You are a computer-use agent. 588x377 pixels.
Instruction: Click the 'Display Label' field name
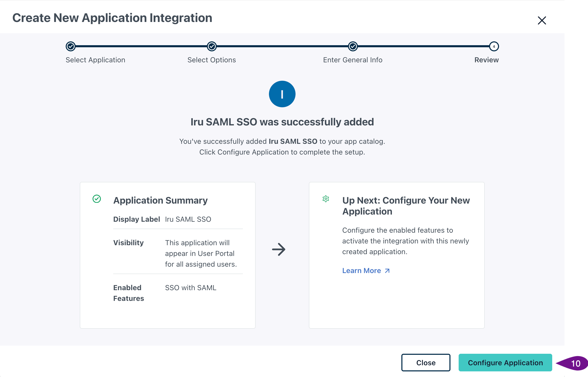[x=137, y=219]
